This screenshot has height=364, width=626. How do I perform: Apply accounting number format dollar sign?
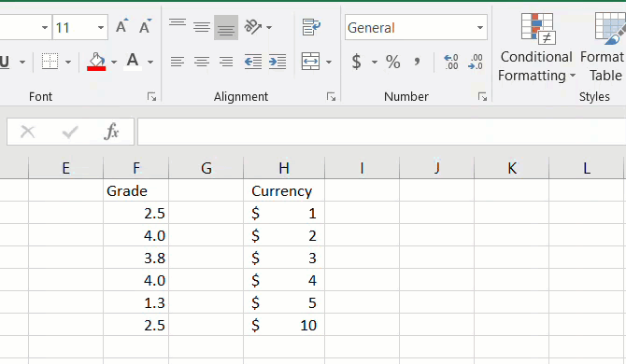click(357, 62)
